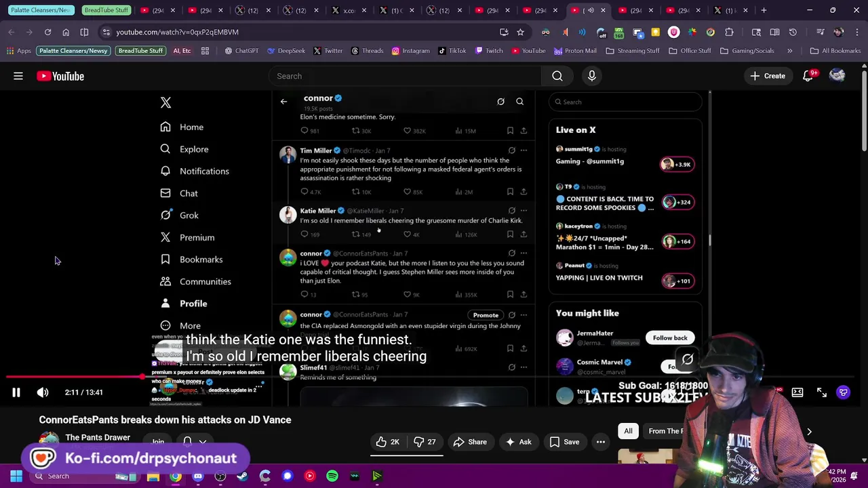Open more actions ellipsis under the video
The height and width of the screenshot is (488, 868).
601,442
